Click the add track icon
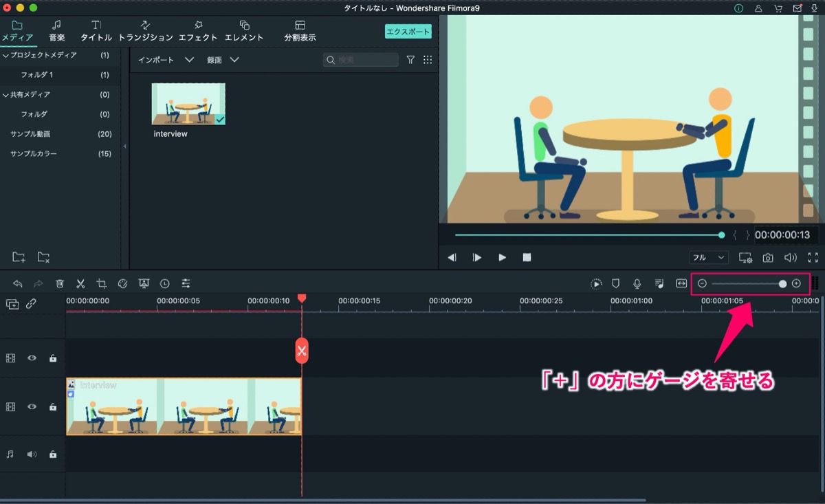The width and height of the screenshot is (825, 504). [12, 304]
